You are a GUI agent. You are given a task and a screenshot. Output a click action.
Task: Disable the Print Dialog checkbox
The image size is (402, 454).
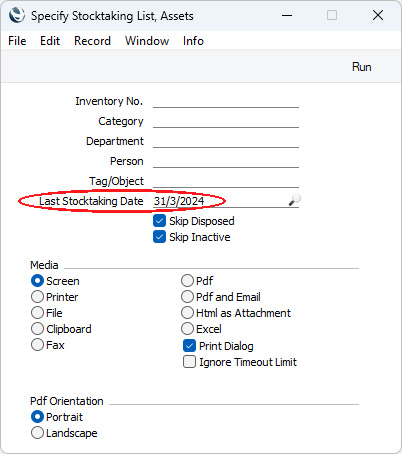click(x=189, y=346)
